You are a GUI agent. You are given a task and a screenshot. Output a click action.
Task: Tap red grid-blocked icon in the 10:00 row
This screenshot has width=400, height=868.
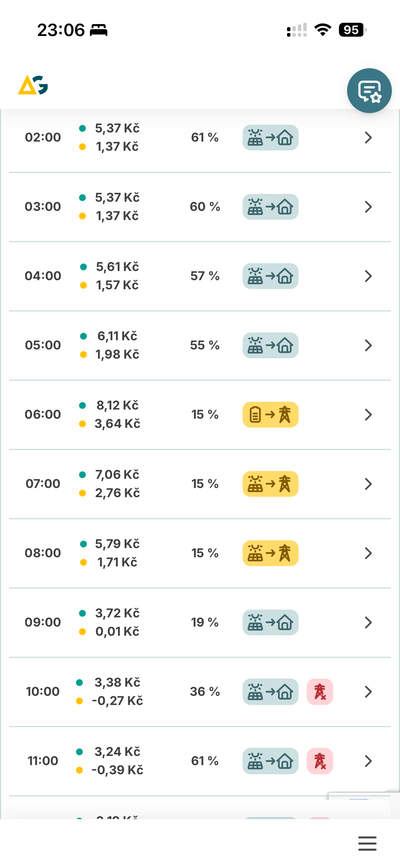[320, 692]
